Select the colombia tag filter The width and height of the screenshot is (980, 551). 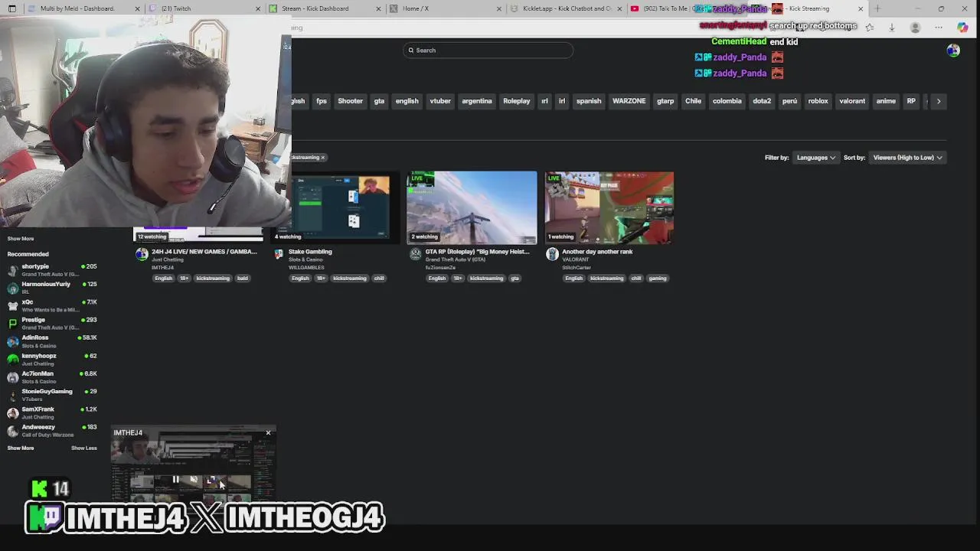coord(727,101)
